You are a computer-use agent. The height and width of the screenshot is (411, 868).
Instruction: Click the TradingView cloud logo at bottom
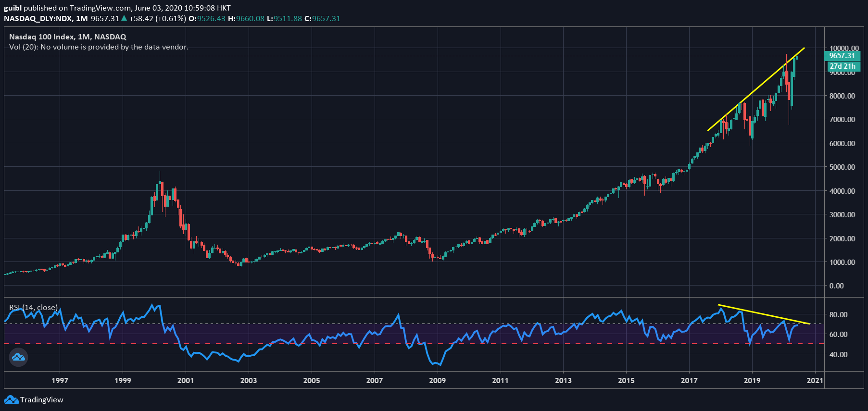pyautogui.click(x=11, y=400)
